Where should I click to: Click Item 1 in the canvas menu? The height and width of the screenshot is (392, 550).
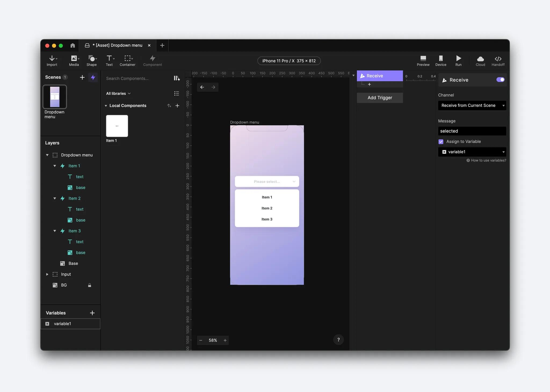(267, 197)
